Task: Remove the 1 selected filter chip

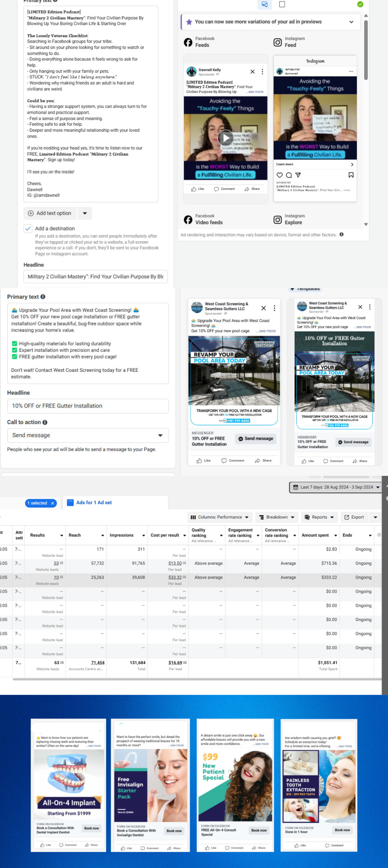Action: point(53,503)
